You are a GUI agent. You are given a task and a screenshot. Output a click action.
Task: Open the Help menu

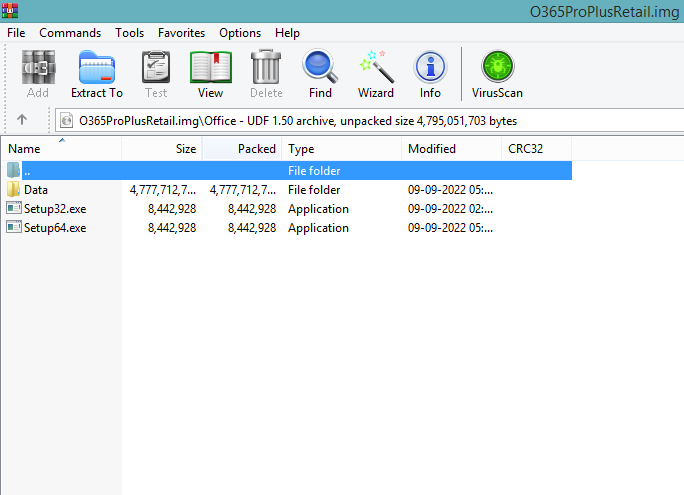tap(287, 33)
